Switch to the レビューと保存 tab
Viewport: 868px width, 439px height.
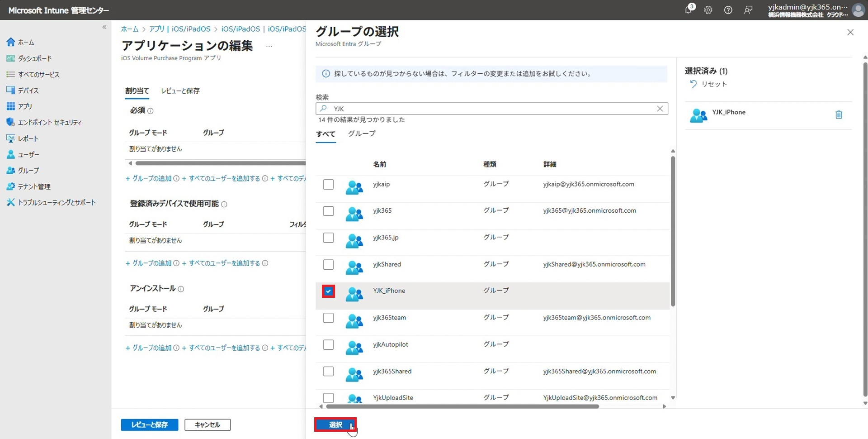[x=180, y=91]
